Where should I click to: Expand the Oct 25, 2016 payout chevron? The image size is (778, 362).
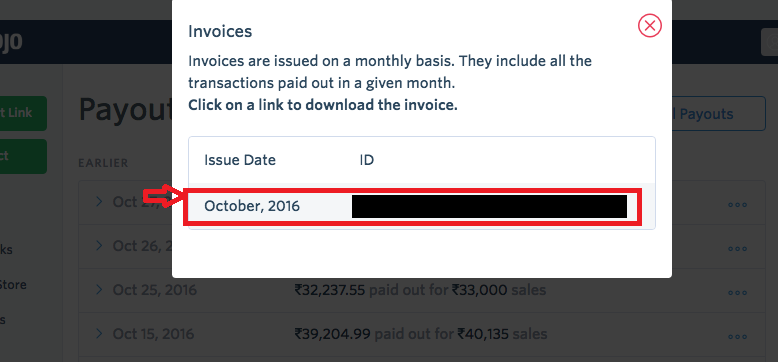click(x=99, y=290)
